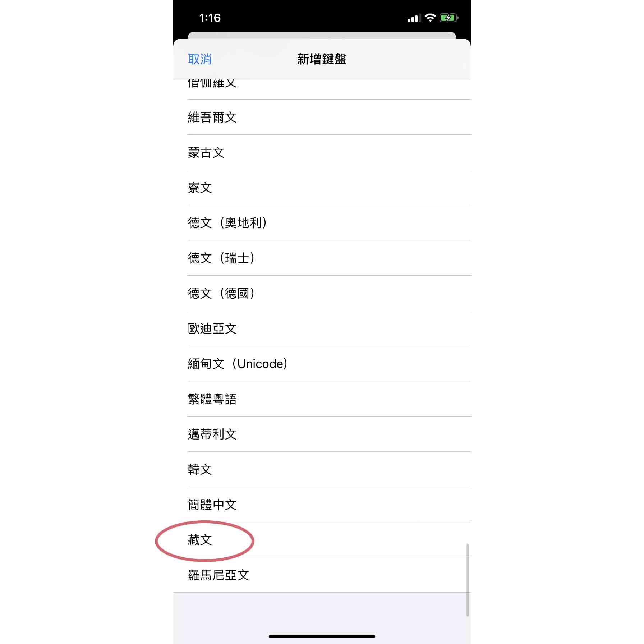Select 藏文 keyboard in the list

point(322,540)
